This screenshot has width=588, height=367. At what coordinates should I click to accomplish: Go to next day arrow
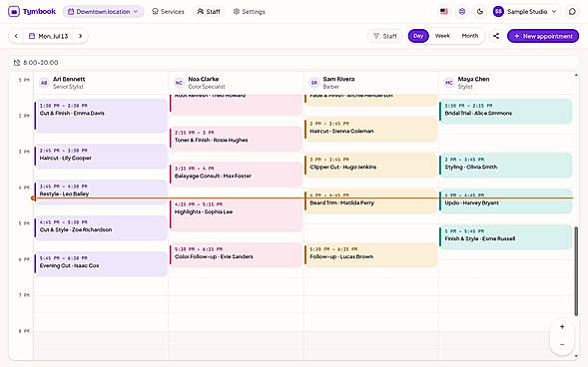[80, 36]
